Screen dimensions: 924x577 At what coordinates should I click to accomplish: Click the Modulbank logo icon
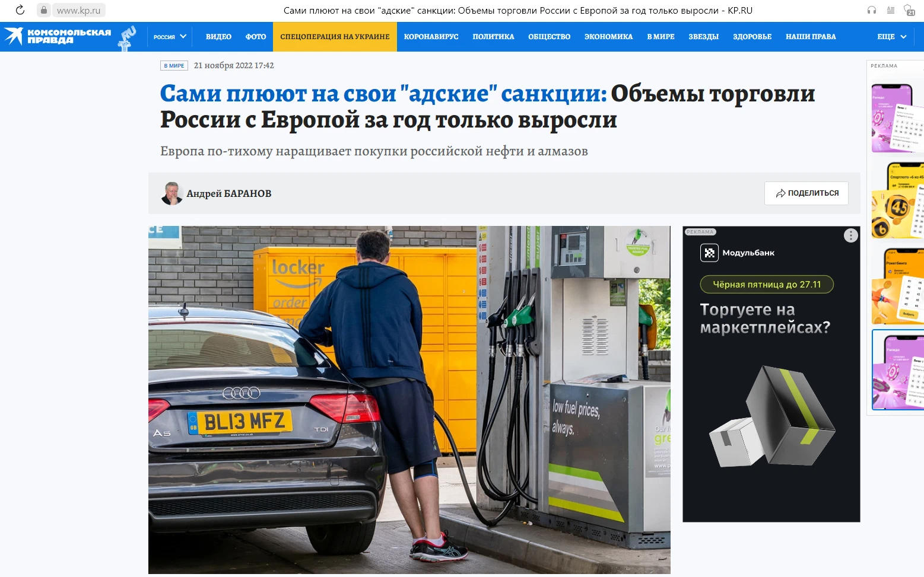(709, 253)
